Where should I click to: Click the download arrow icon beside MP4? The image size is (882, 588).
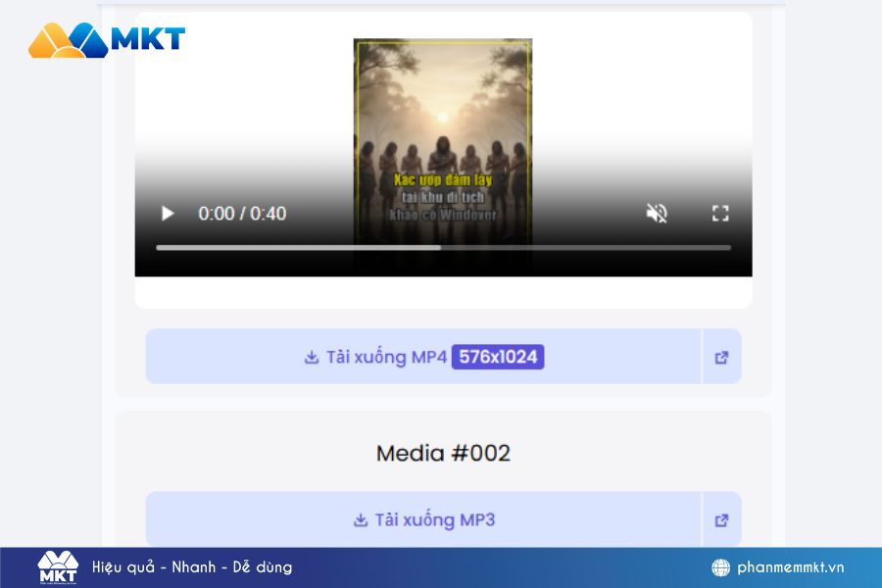312,358
